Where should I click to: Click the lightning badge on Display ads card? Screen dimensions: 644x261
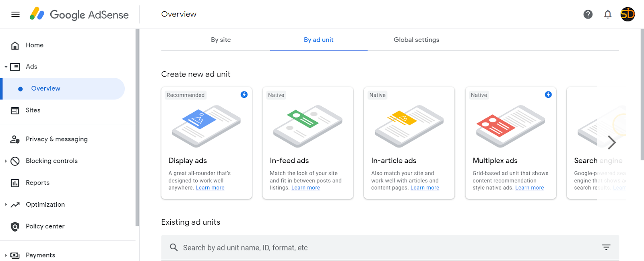(244, 95)
